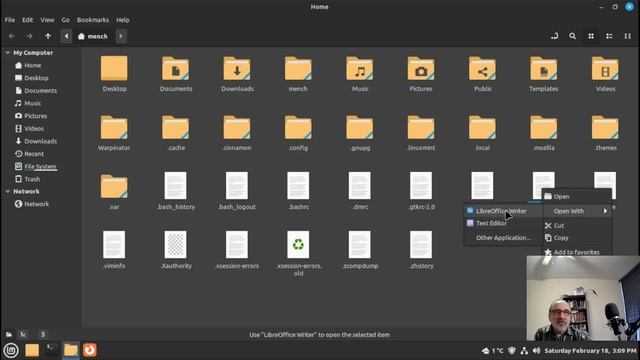Show treeview in the sidebar footer

(23, 335)
